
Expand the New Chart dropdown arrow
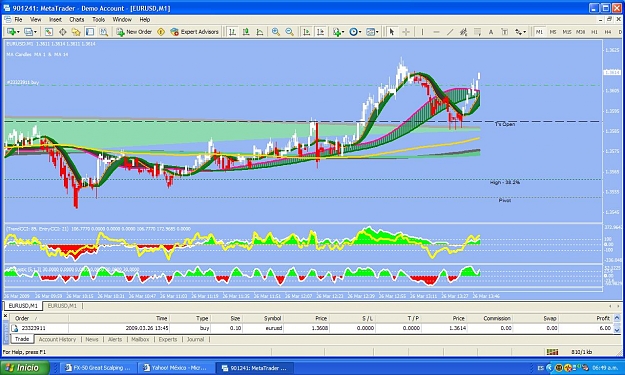[18, 32]
